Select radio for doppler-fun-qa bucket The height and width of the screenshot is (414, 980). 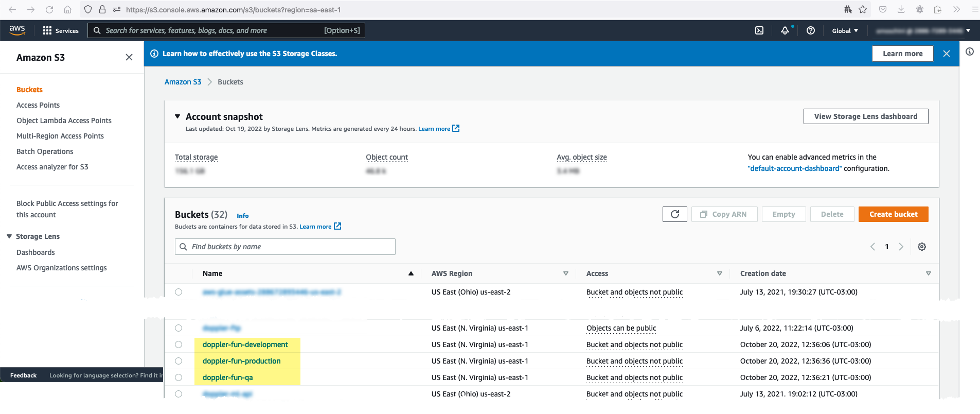pyautogui.click(x=179, y=377)
